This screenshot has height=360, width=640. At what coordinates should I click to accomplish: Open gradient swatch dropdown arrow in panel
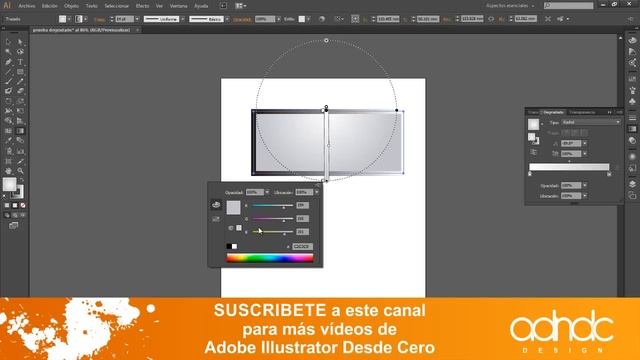tap(542, 124)
